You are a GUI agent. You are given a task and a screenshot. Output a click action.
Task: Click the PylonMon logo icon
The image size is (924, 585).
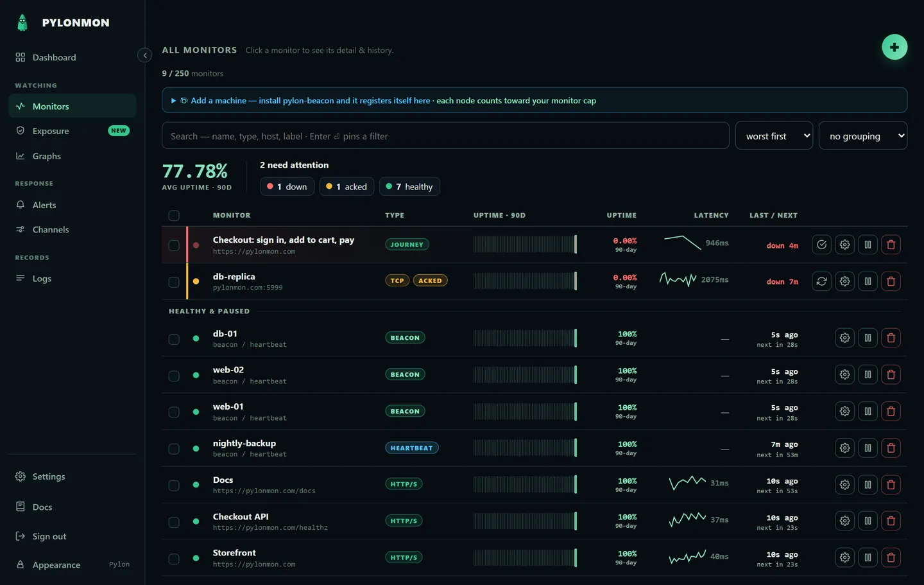[22, 22]
